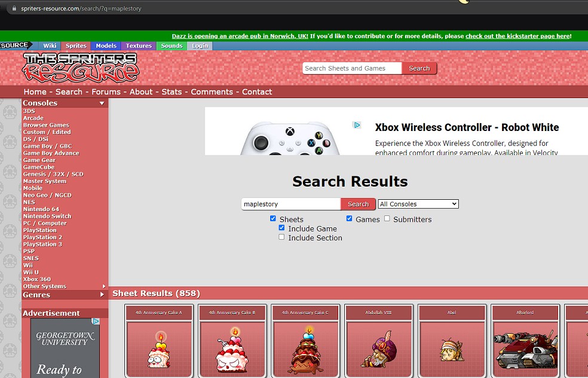Select PlayStation 2 console
The height and width of the screenshot is (378, 588).
point(43,237)
